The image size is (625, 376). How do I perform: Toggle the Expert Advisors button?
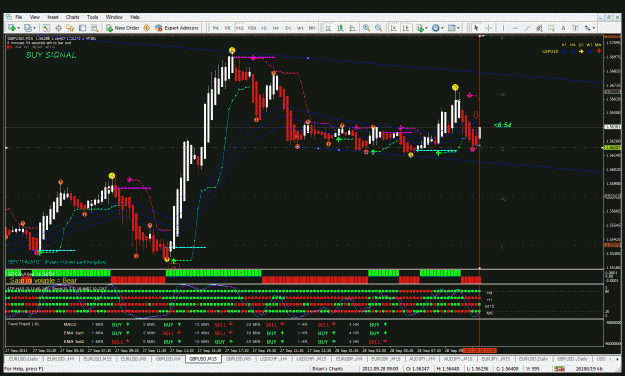(x=176, y=28)
